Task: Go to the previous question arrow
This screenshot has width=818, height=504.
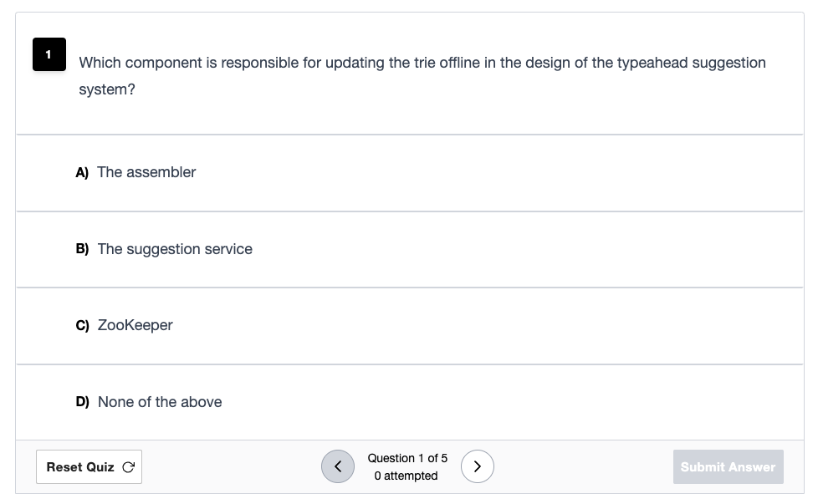Action: [x=338, y=466]
